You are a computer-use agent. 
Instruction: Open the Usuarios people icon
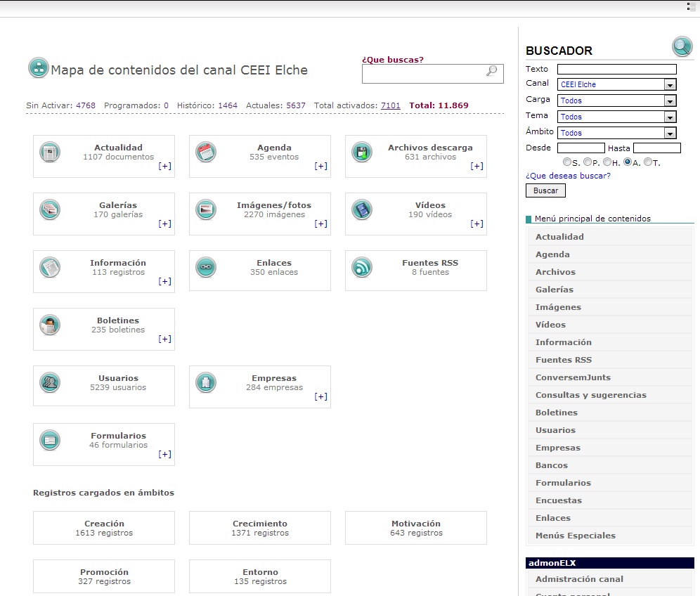[50, 382]
